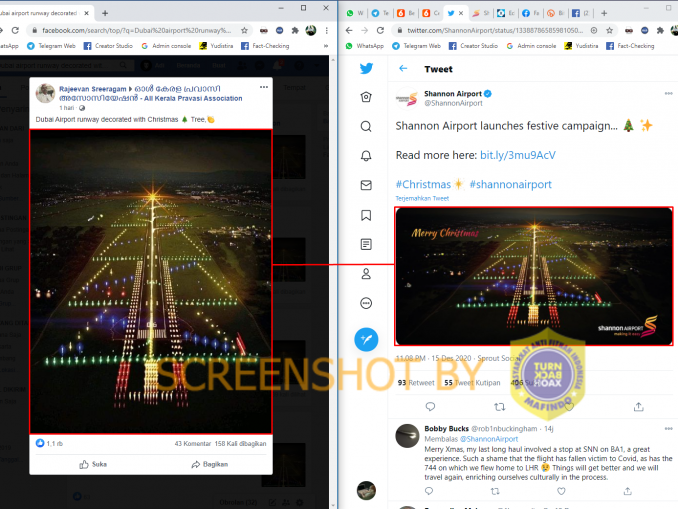The height and width of the screenshot is (509, 678).
Task: View the 43 Komentar on the Facebook post
Action: coord(192,444)
